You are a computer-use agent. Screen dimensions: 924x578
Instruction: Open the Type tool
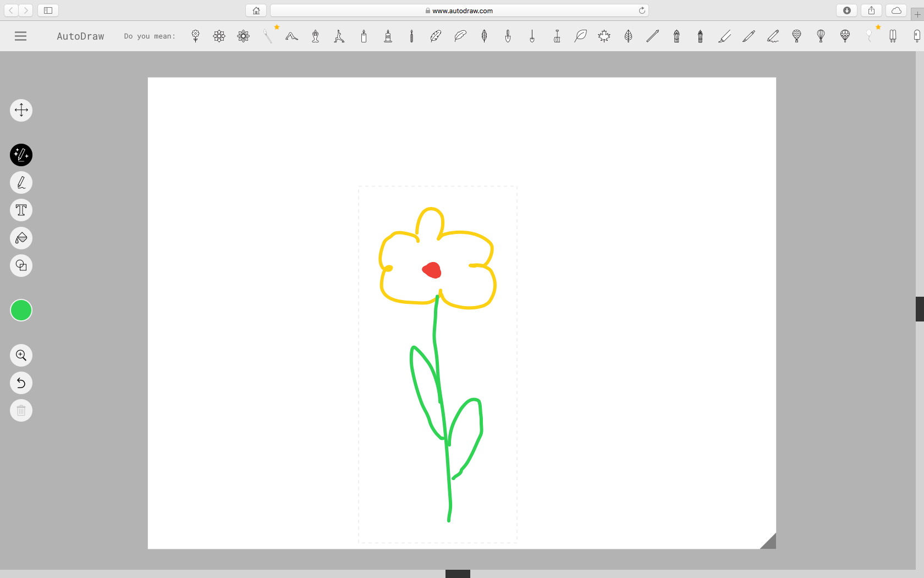pos(21,210)
